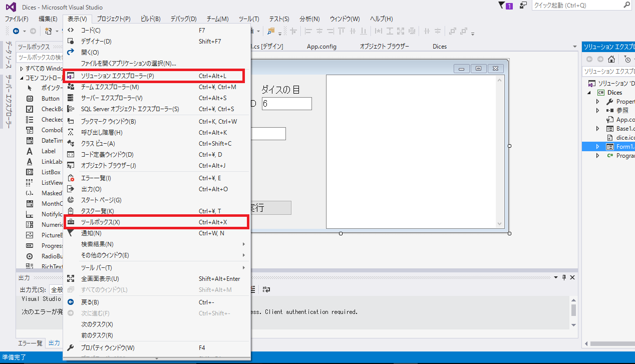This screenshot has height=364, width=635.
Task: Switch to the エラー一覧 tab at the bottom
Action: pos(31,343)
